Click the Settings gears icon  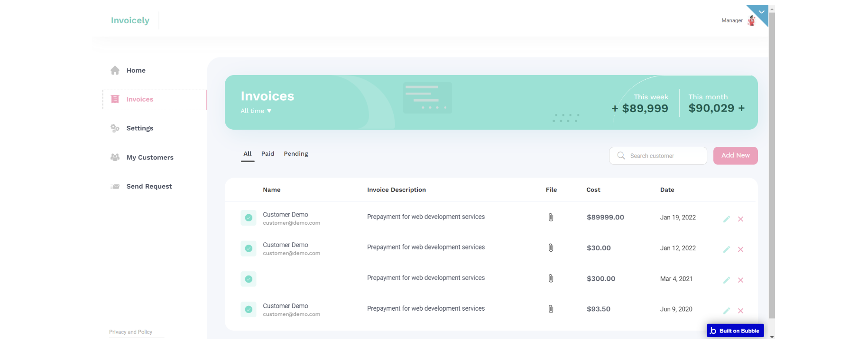point(115,128)
